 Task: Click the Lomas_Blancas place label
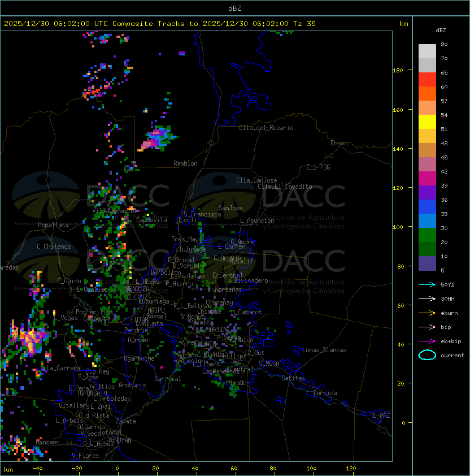pyautogui.click(x=324, y=350)
